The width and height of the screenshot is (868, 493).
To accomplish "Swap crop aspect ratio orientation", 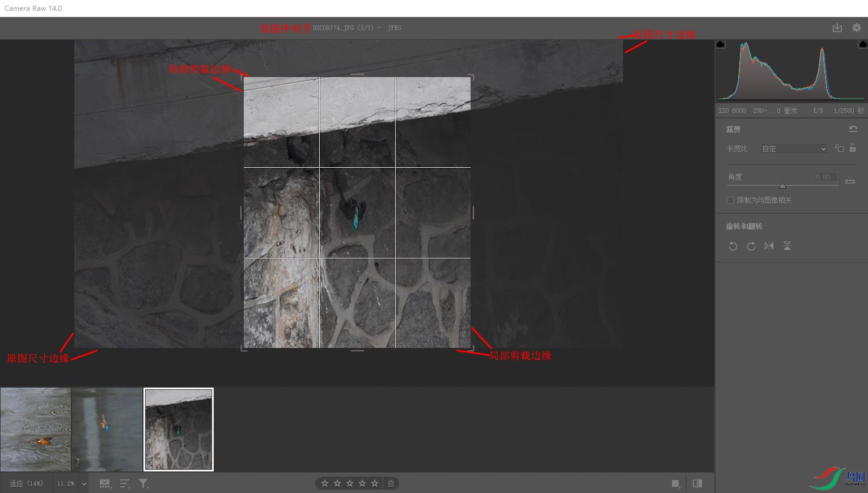I will (840, 148).
